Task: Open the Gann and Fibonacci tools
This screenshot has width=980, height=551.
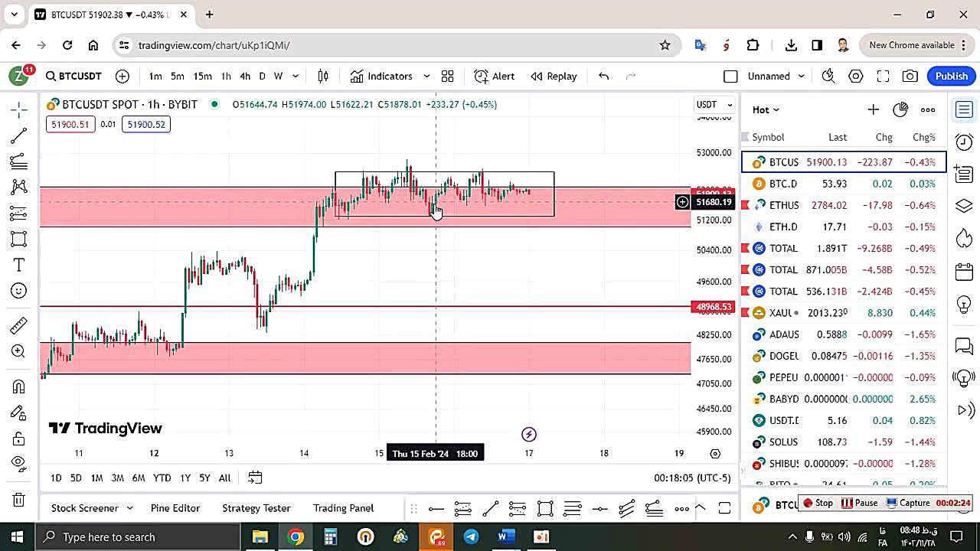Action: click(19, 161)
